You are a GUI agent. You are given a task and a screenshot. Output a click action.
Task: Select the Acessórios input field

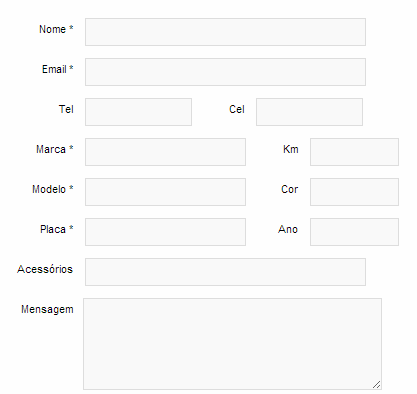coord(225,272)
